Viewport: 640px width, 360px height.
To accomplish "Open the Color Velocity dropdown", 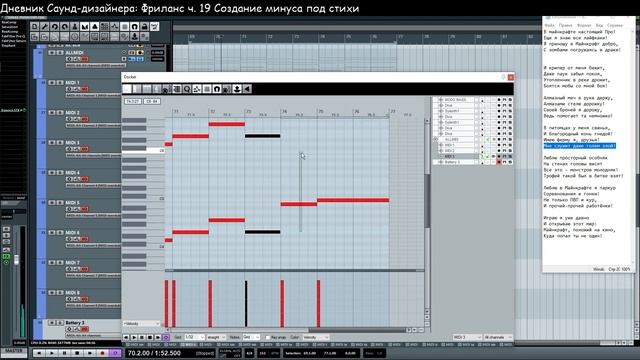I will tap(316, 338).
